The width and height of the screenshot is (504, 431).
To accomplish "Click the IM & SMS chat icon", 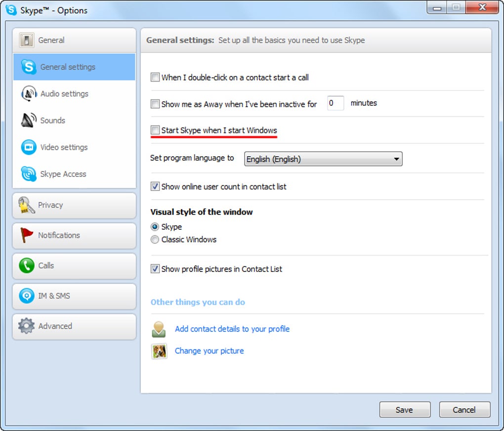I will 26,296.
